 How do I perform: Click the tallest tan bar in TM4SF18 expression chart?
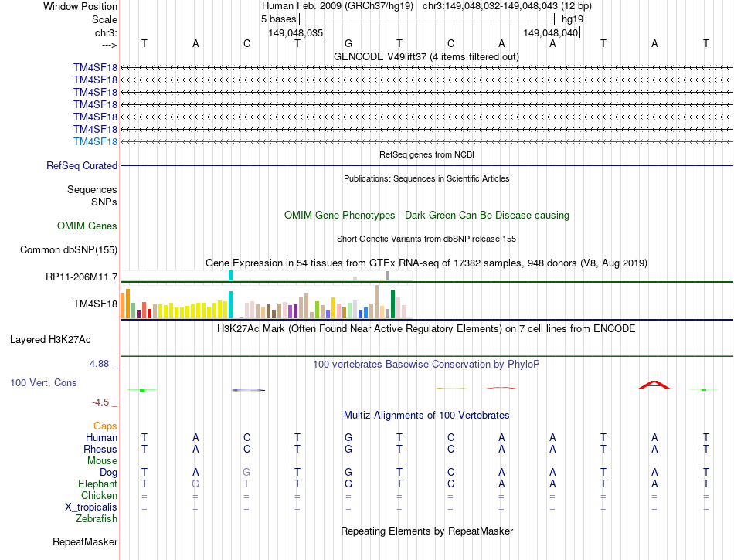377,302
